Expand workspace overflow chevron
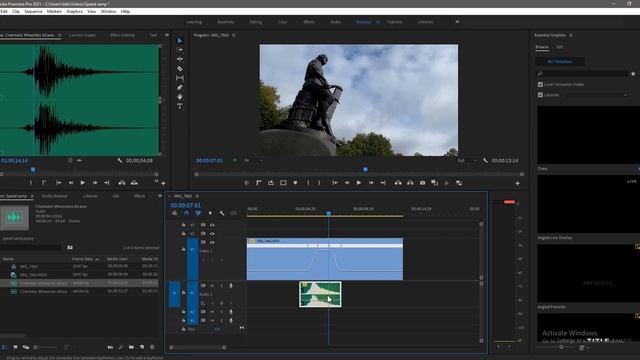640x360 pixels. 457,22
